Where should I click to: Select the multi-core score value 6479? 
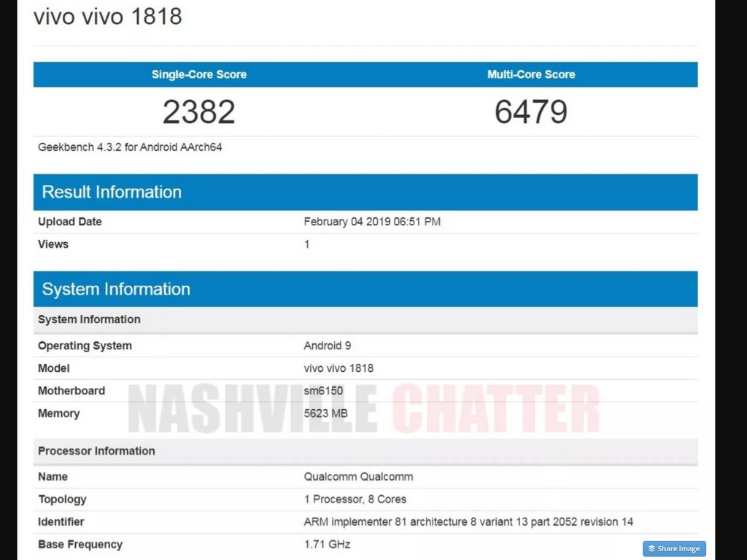(x=531, y=112)
